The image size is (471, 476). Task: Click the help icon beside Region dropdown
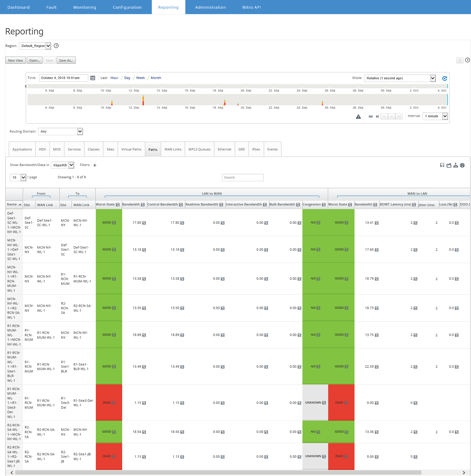click(x=56, y=46)
